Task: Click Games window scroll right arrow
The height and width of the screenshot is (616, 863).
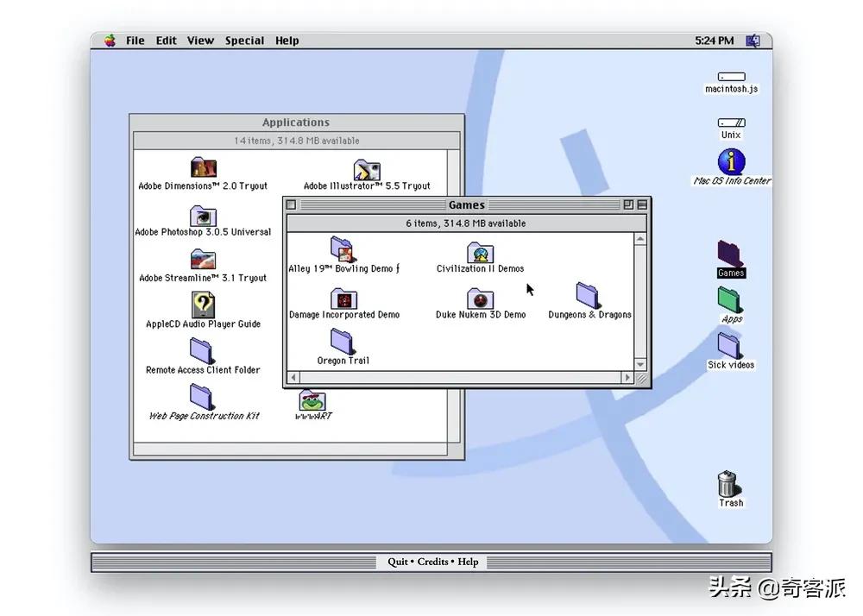Action: pyautogui.click(x=627, y=377)
